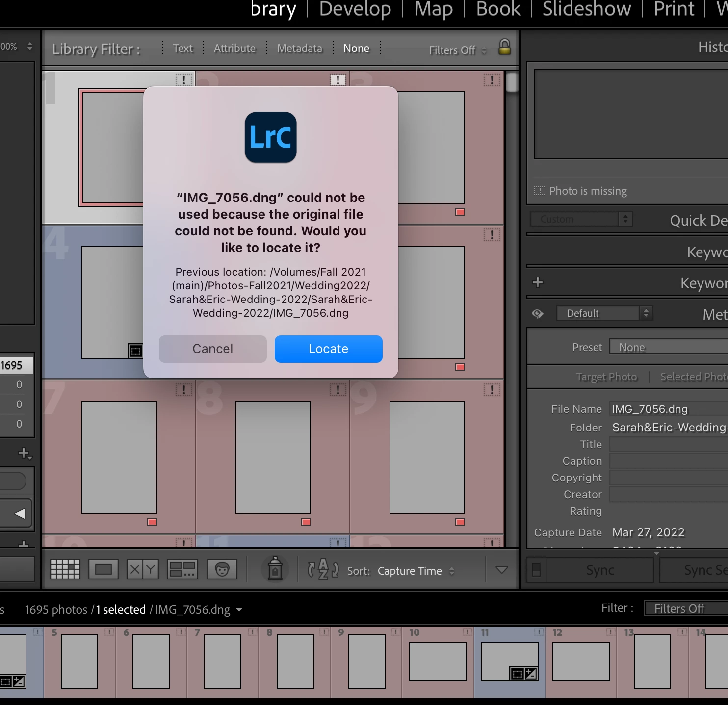Click filmstrip thumbnail number 7

[x=223, y=662]
